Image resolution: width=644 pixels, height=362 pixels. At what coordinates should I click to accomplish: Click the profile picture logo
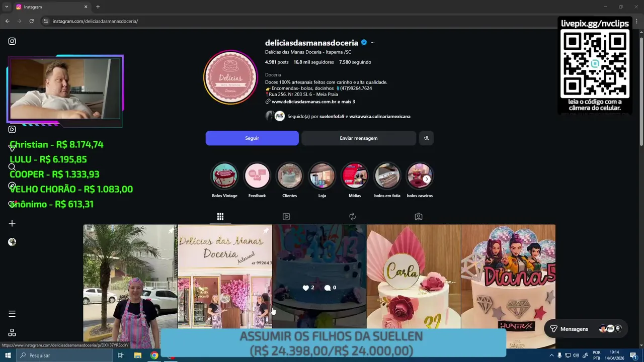coord(230,78)
